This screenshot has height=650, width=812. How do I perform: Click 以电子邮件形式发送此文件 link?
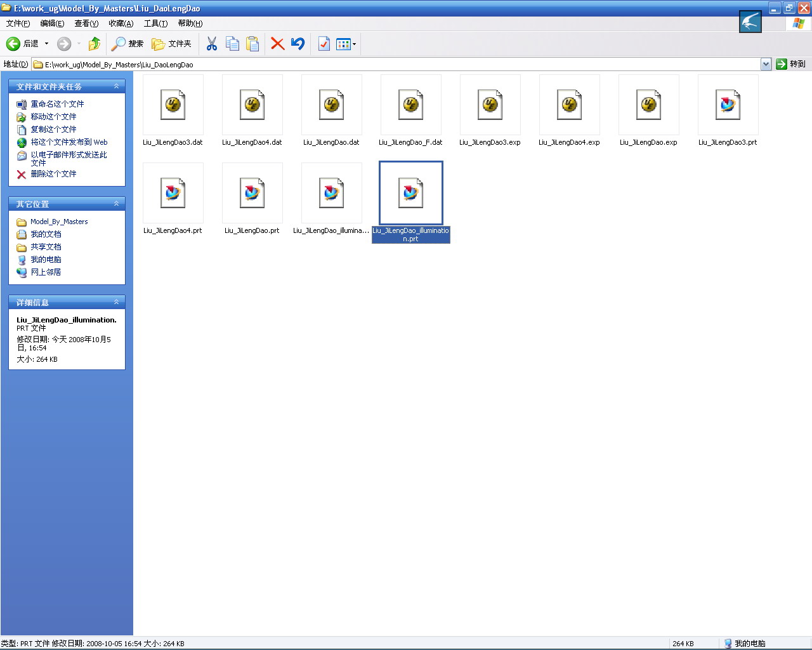pos(69,159)
